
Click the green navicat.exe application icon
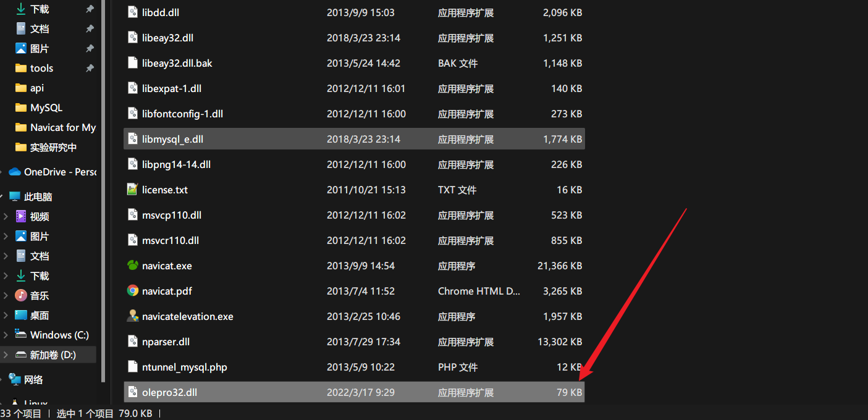pos(132,266)
